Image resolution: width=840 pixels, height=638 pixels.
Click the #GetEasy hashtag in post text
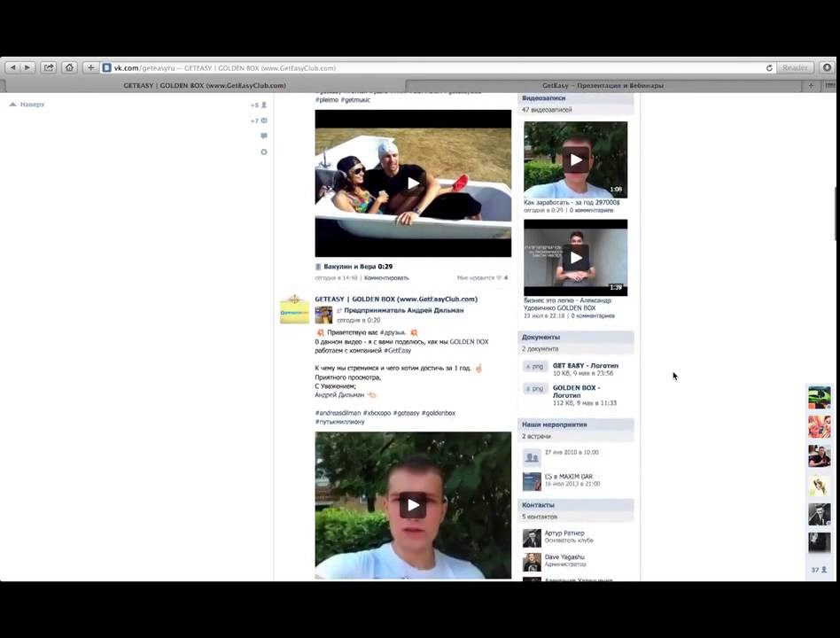coord(398,350)
